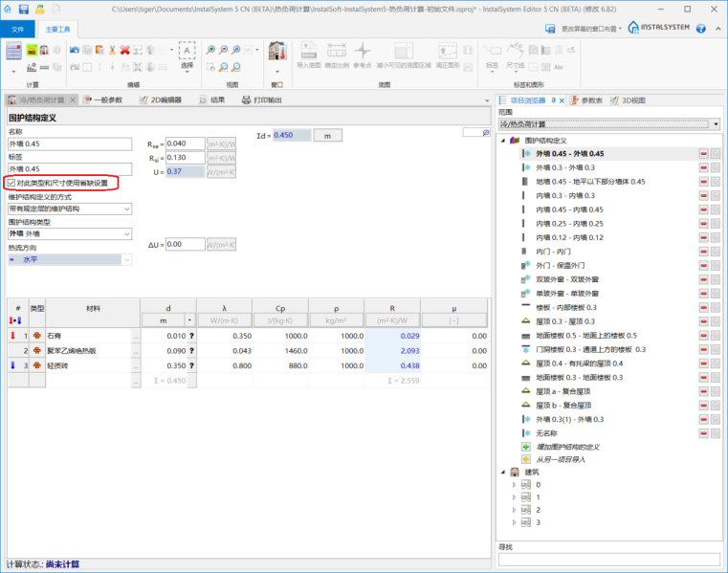Switch to the 一般参数 tab
The width and height of the screenshot is (728, 573).
(x=103, y=100)
